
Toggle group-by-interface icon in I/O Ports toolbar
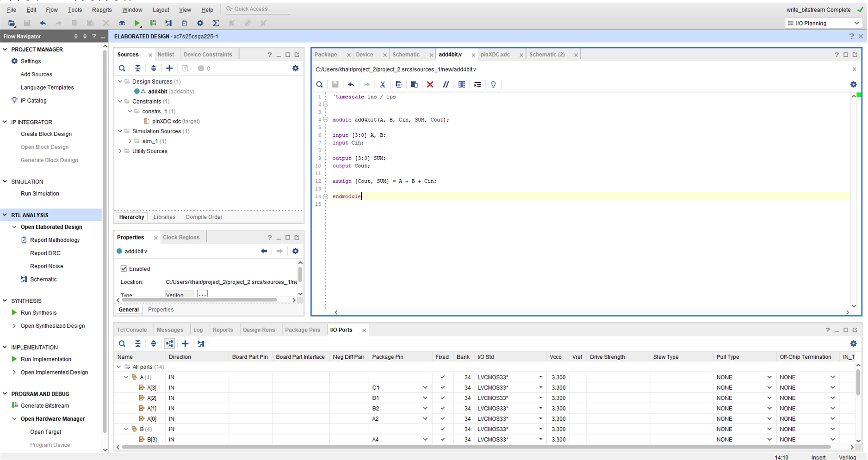[169, 344]
